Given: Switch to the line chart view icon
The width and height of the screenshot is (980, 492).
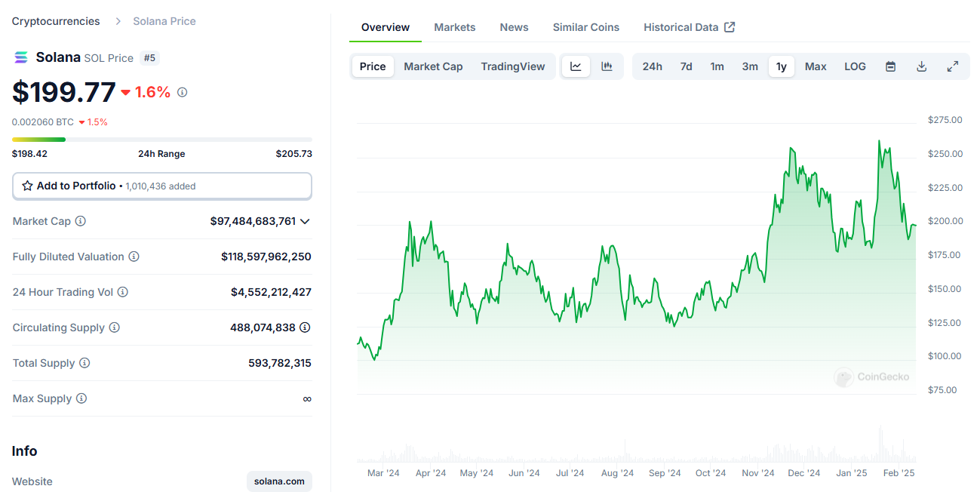Looking at the screenshot, I should click(576, 66).
